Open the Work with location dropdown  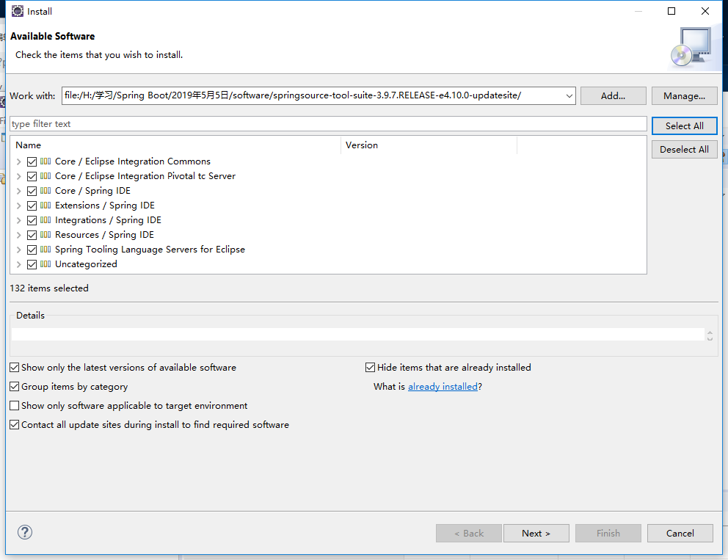click(x=569, y=95)
